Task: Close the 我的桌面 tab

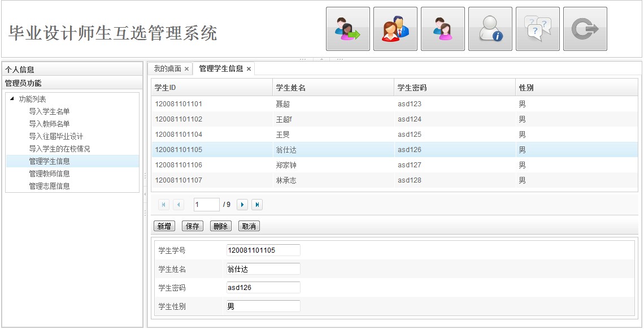Action: [186, 69]
